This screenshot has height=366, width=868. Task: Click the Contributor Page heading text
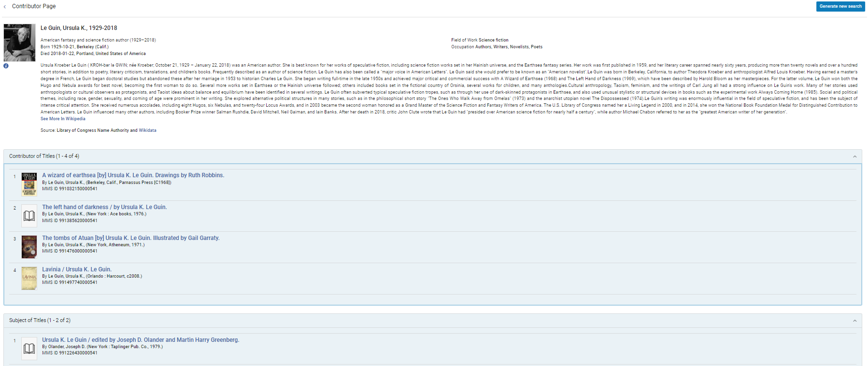tap(34, 6)
